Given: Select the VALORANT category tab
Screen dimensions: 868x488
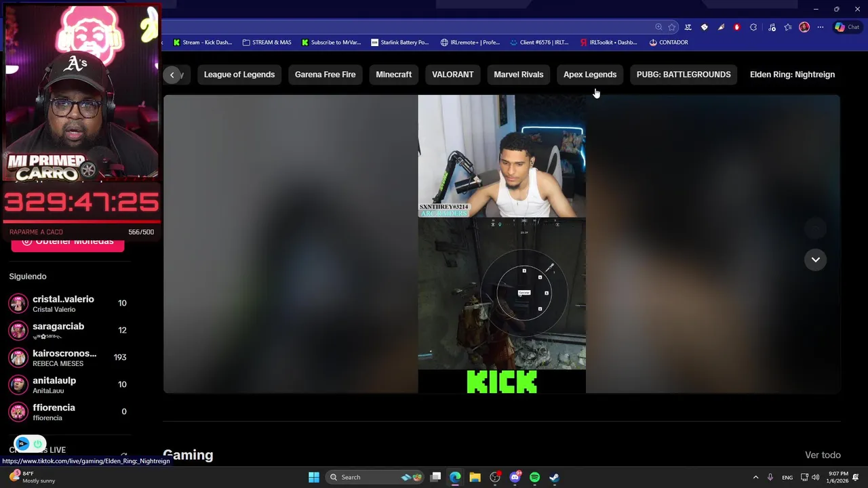Looking at the screenshot, I should [x=452, y=75].
